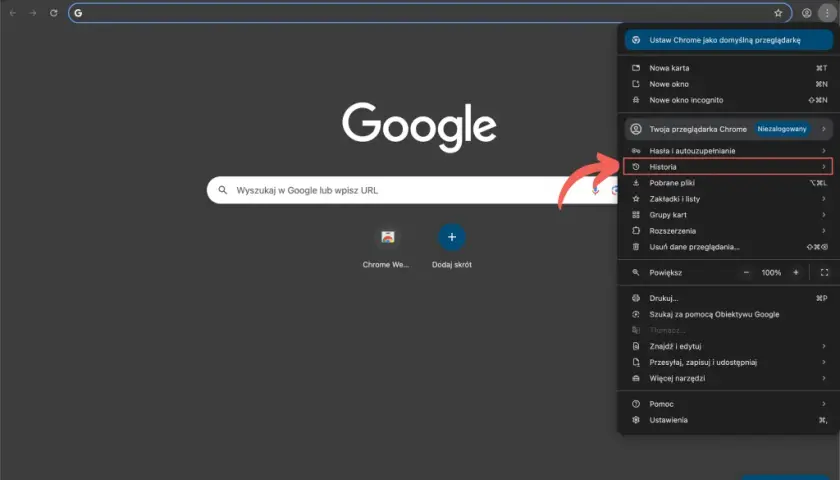840x480 pixels.
Task: Click the Lens icon beside Szukaj za pomocą
Action: click(x=636, y=314)
